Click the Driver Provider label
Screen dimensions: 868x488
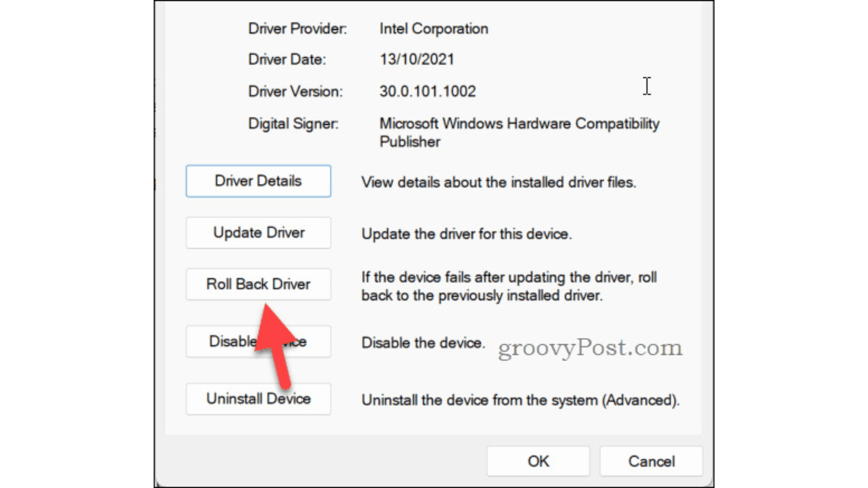coord(297,28)
